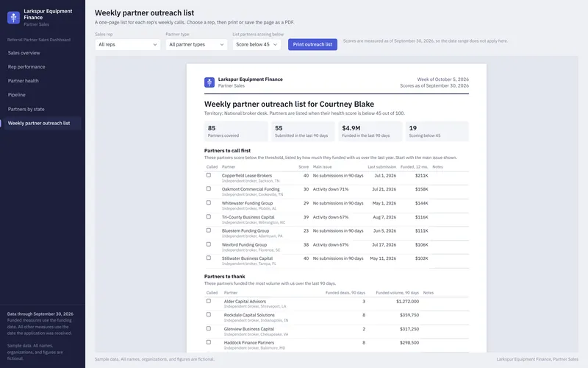The width and height of the screenshot is (588, 368).
Task: Click the $4.9M Funded card
Action: pos(370,131)
